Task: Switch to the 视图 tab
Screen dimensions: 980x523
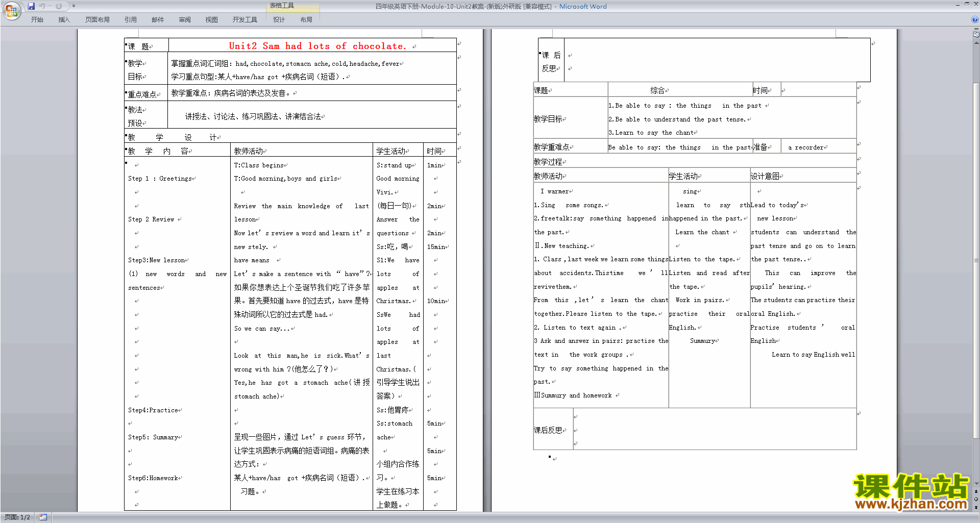Action: (x=212, y=19)
